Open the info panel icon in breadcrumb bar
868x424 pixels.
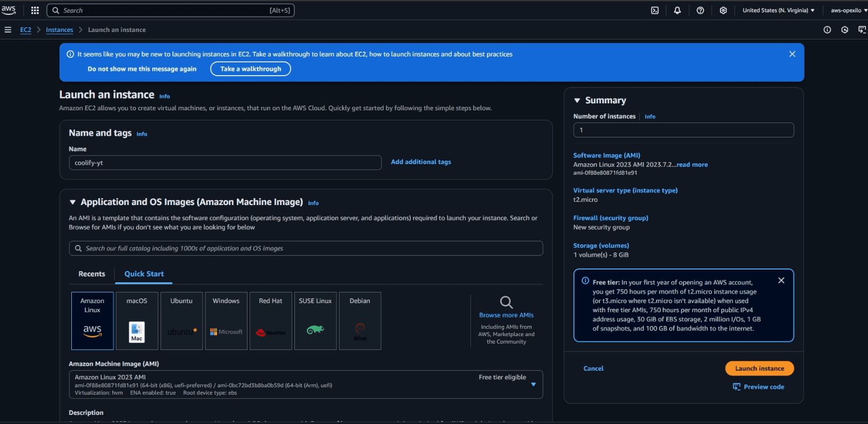tap(827, 30)
